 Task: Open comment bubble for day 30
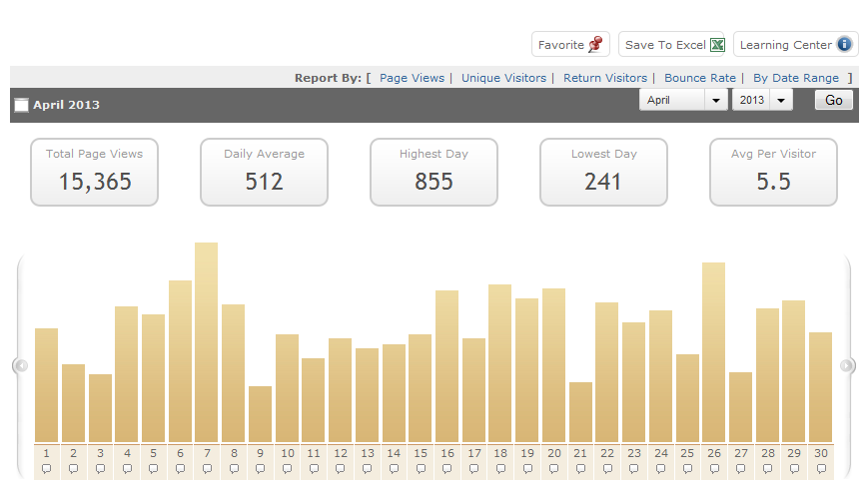(821, 469)
